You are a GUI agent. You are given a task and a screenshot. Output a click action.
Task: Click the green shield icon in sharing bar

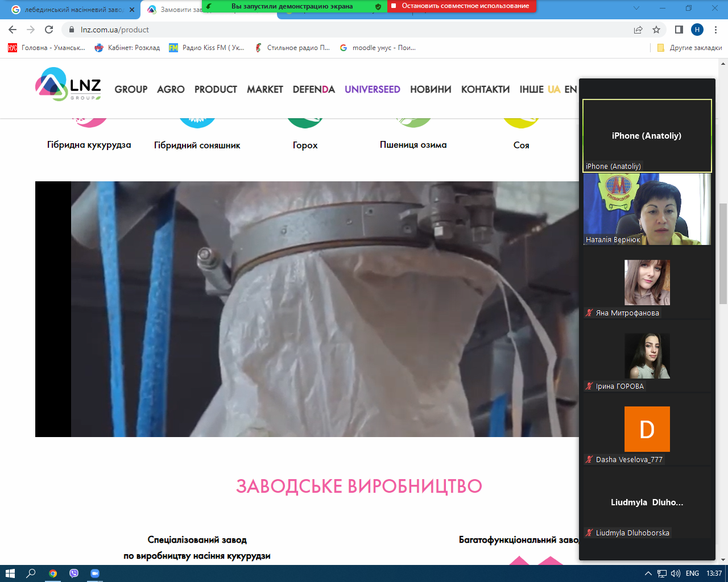(378, 6)
